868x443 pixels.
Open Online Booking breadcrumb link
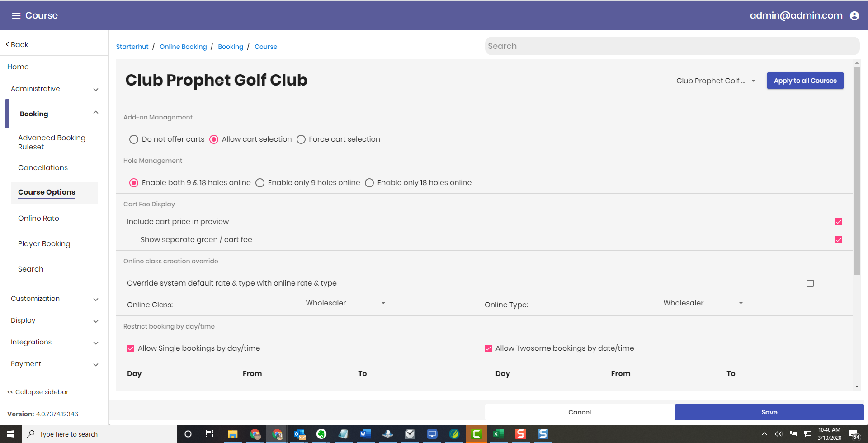point(183,47)
